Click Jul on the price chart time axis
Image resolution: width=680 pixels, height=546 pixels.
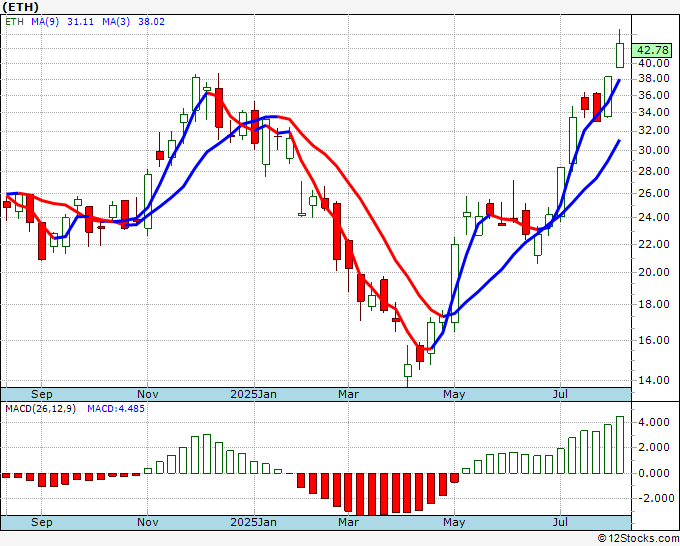click(560, 394)
